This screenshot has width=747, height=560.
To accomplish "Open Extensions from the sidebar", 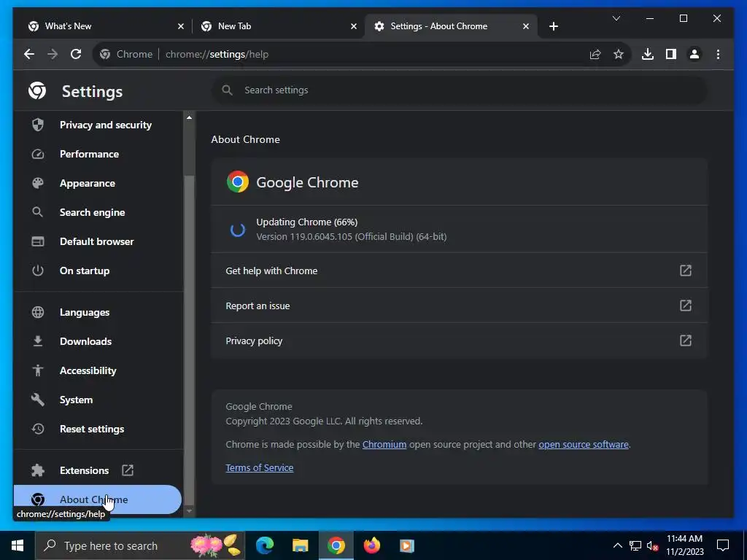I will (98, 470).
